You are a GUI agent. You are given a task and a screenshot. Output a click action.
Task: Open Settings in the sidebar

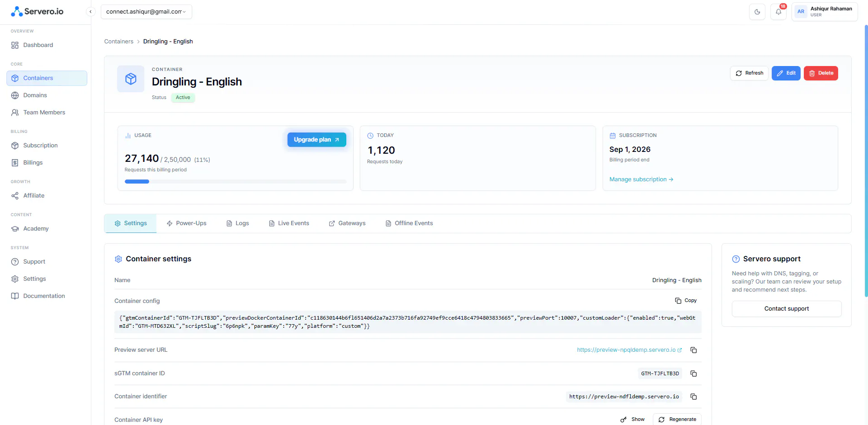[x=47, y=279]
